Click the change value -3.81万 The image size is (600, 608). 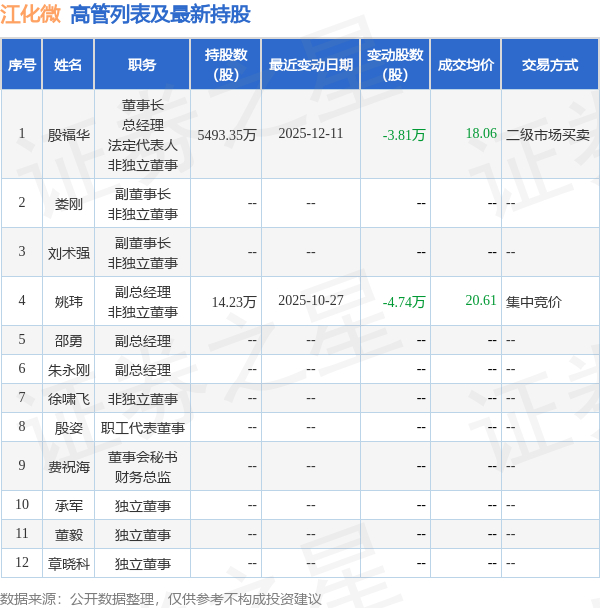[x=404, y=135]
